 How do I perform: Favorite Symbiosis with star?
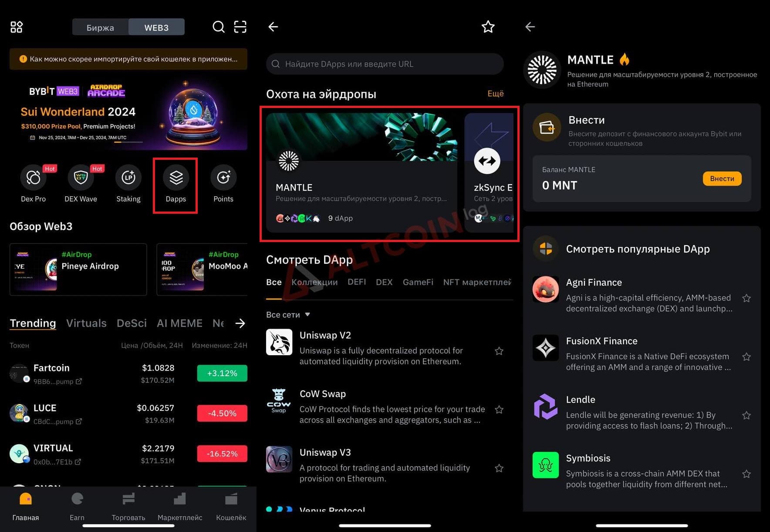click(746, 474)
